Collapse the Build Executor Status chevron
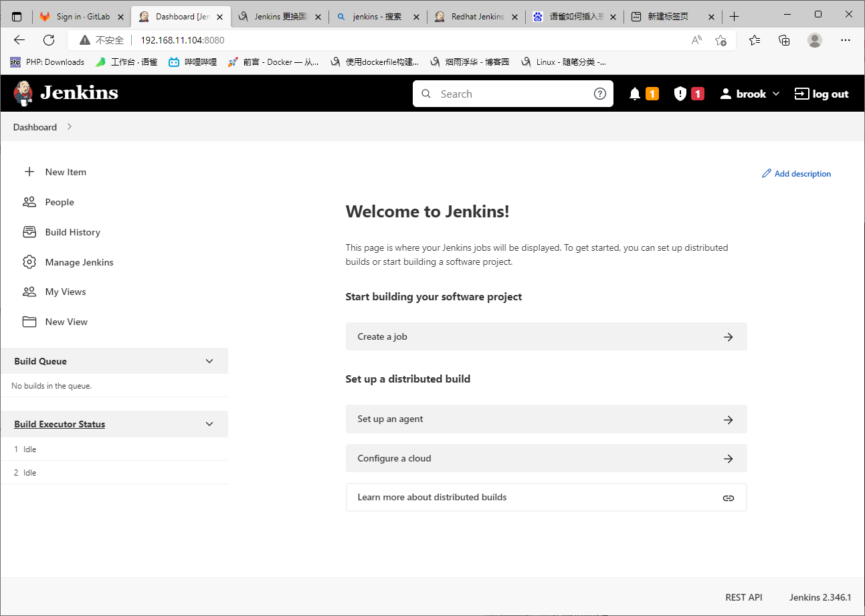The height and width of the screenshot is (616, 865). click(x=209, y=424)
